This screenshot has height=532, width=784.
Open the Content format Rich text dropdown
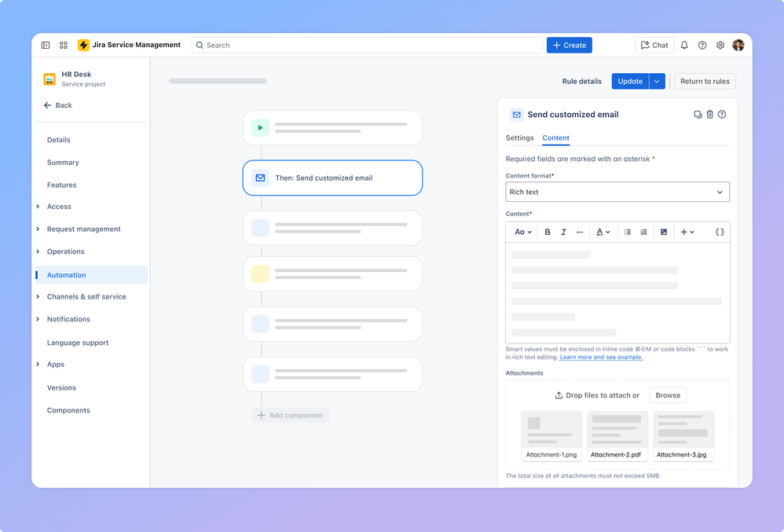[617, 192]
